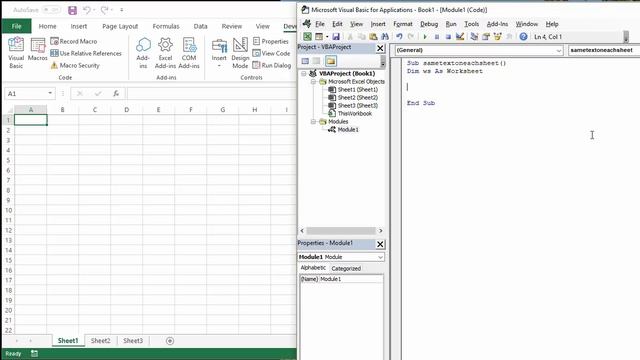Open the Run menu in VBA editor
This screenshot has height=360, width=640.
pos(451,24)
